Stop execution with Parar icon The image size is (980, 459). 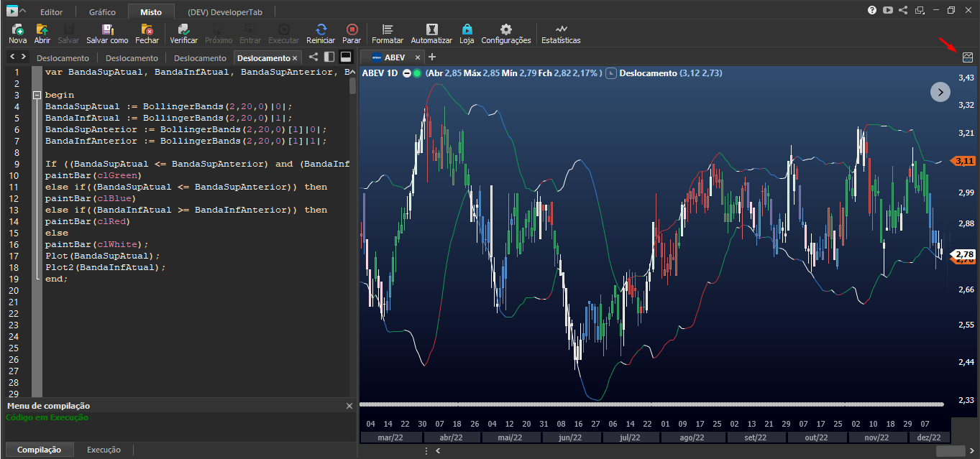tap(352, 30)
